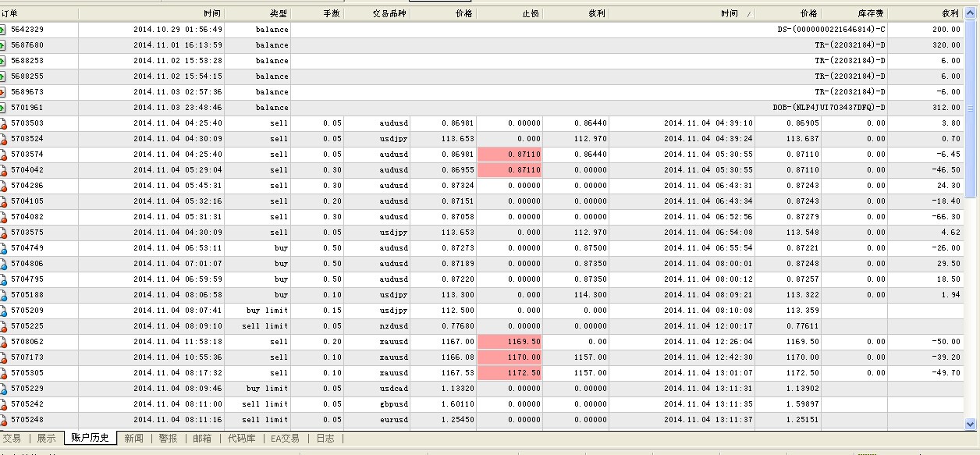Click the profit value -66.30
Image resolution: width=980 pixels, height=455 pixels.
point(945,217)
